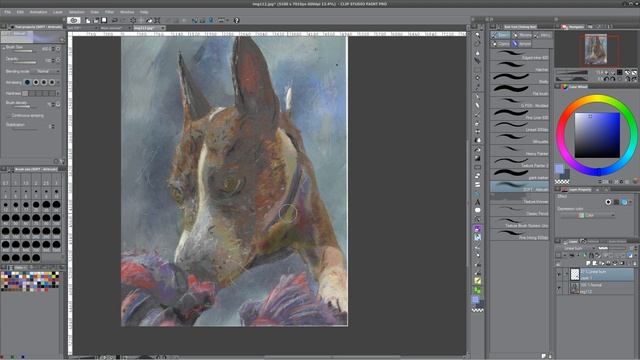The image size is (640, 360).
Task: Select the Flat brush sub tool
Action: tap(520, 90)
